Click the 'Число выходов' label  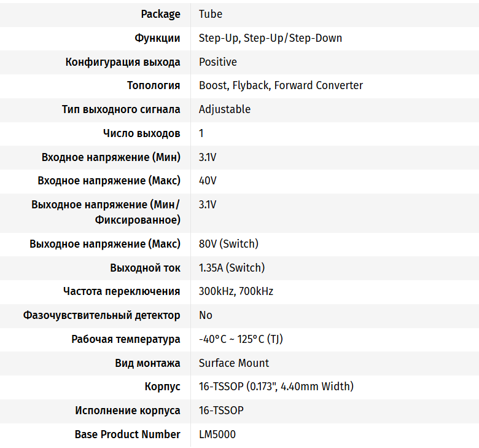click(141, 133)
